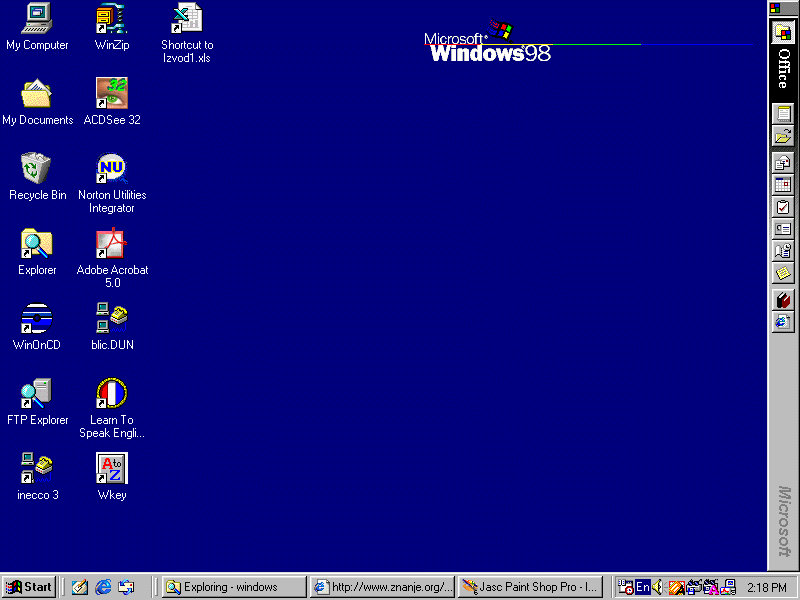The image size is (800, 600).
Task: Select the Adobe Acrobat 5.0 icon
Action: (x=112, y=243)
